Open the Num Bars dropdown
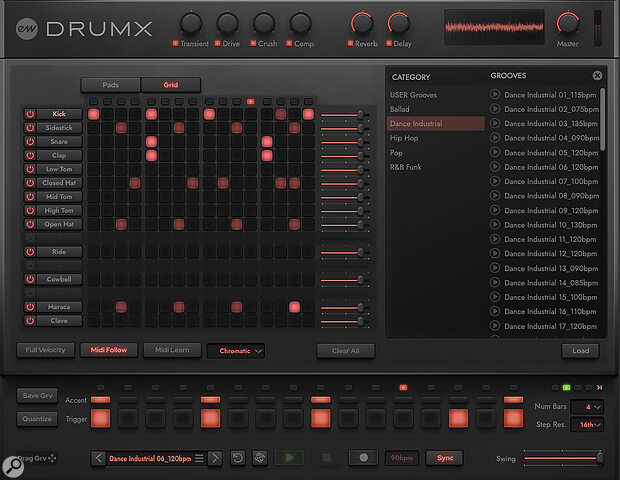 [x=587, y=406]
